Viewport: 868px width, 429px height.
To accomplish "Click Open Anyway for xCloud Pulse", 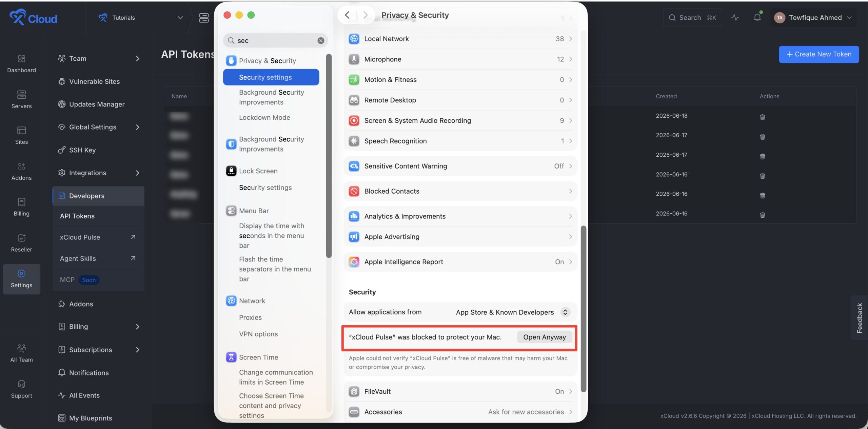I will (x=544, y=337).
